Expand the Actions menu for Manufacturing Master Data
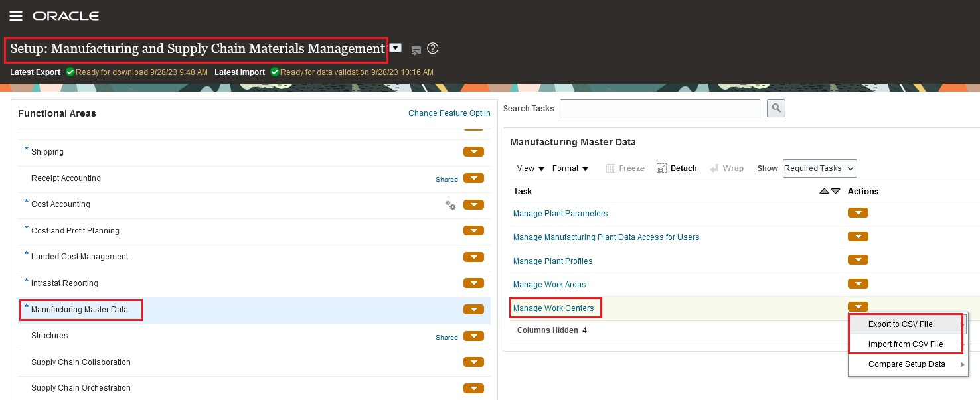 [473, 309]
